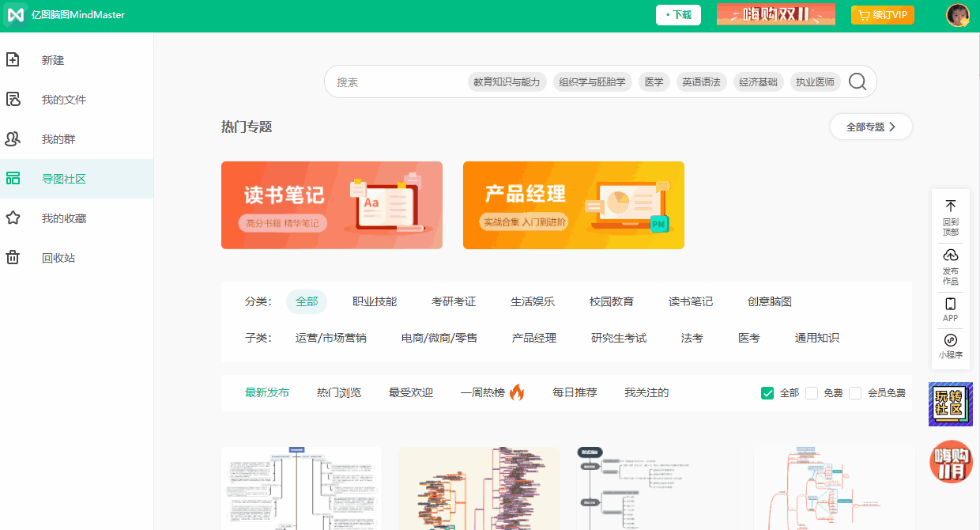Tick the 会员免费 filter checkbox
Screen dimensions: 980x530
click(x=855, y=393)
